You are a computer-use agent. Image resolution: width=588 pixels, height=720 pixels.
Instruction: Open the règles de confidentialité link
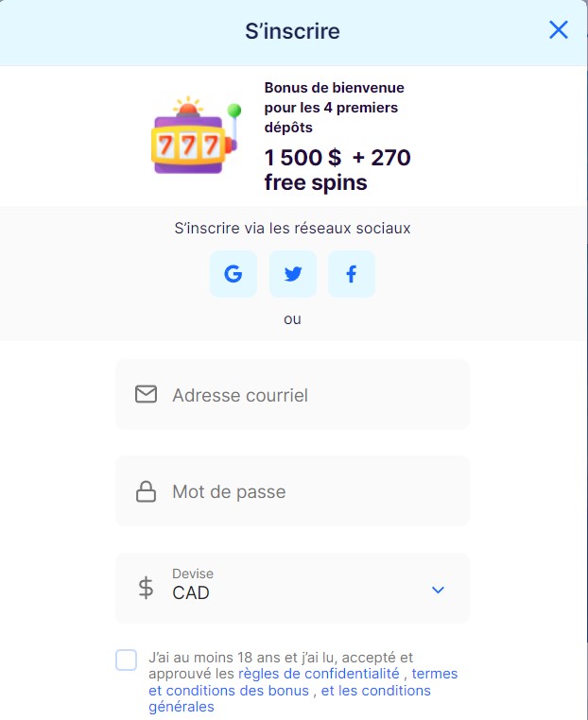(318, 674)
